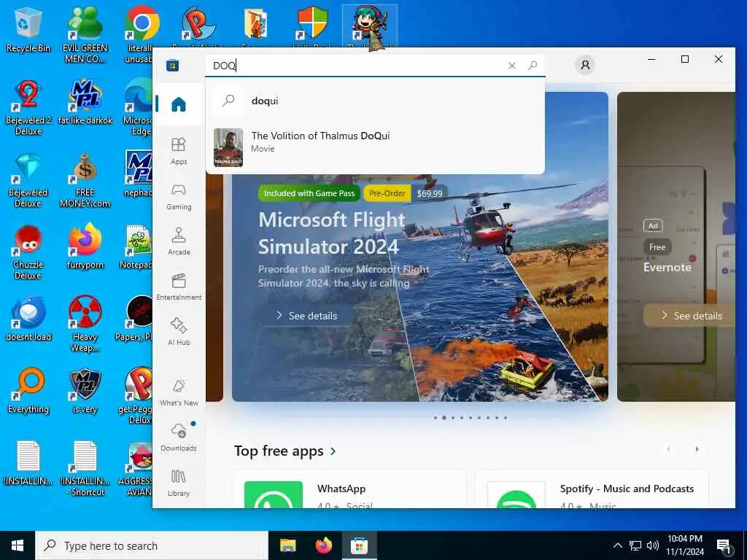Viewport: 747px width, 560px height.
Task: Open the Arcade section in Store sidebar
Action: [179, 241]
